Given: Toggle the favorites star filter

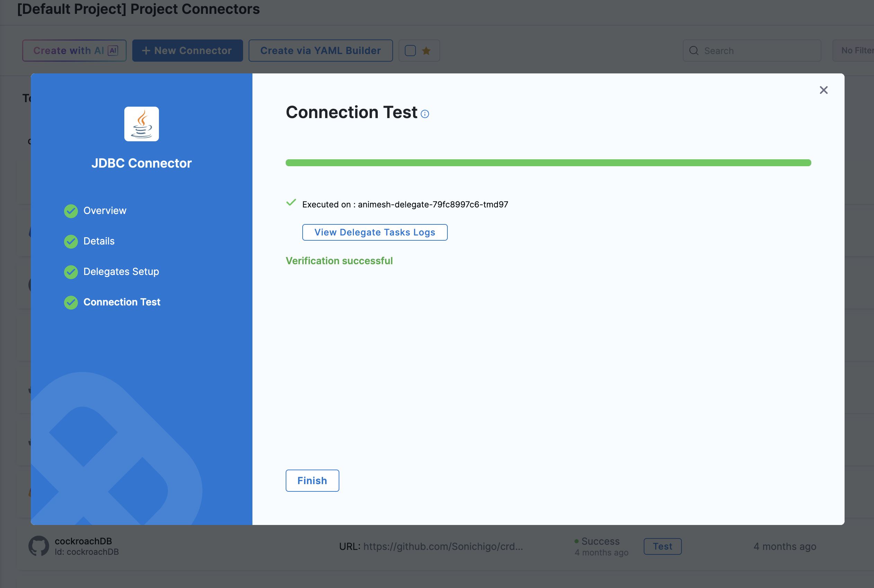Looking at the screenshot, I should click(426, 50).
